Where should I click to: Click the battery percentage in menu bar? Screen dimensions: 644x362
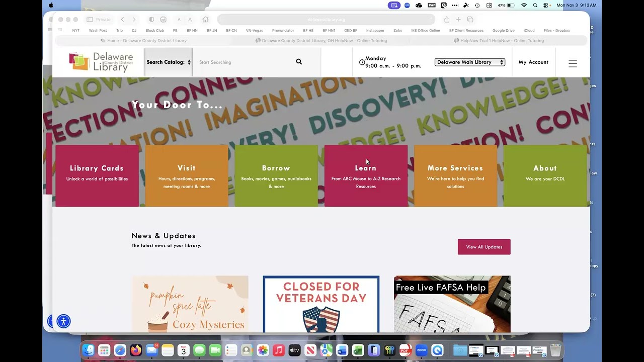(x=502, y=5)
